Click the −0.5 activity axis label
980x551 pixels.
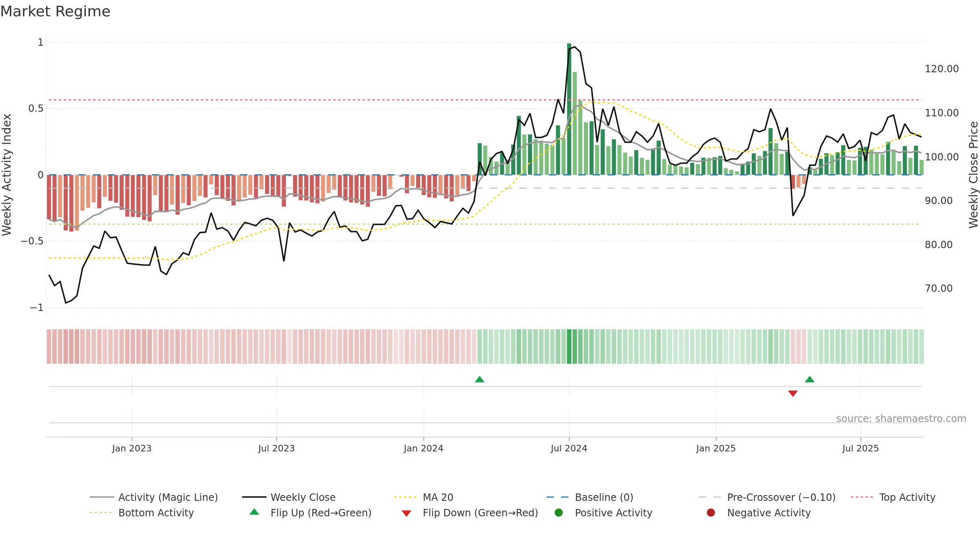coord(32,241)
